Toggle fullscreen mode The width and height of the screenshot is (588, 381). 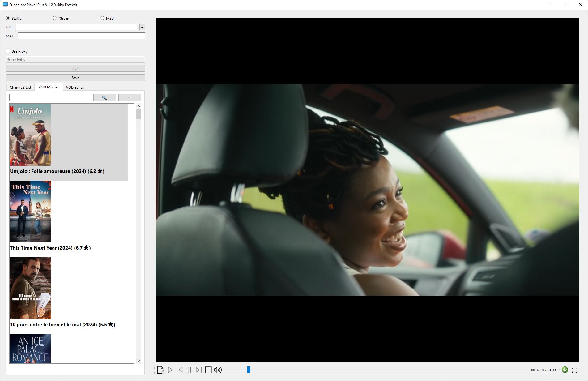(574, 370)
